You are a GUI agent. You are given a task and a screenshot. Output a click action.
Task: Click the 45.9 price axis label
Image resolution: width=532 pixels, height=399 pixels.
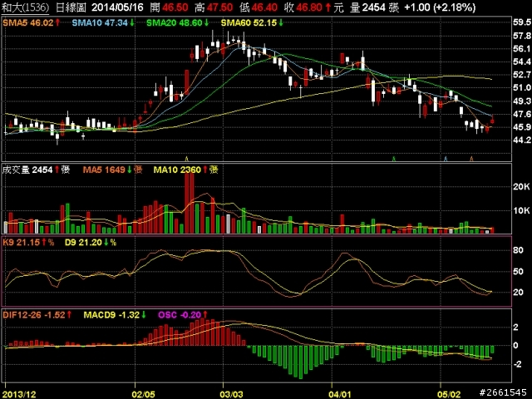522,127
